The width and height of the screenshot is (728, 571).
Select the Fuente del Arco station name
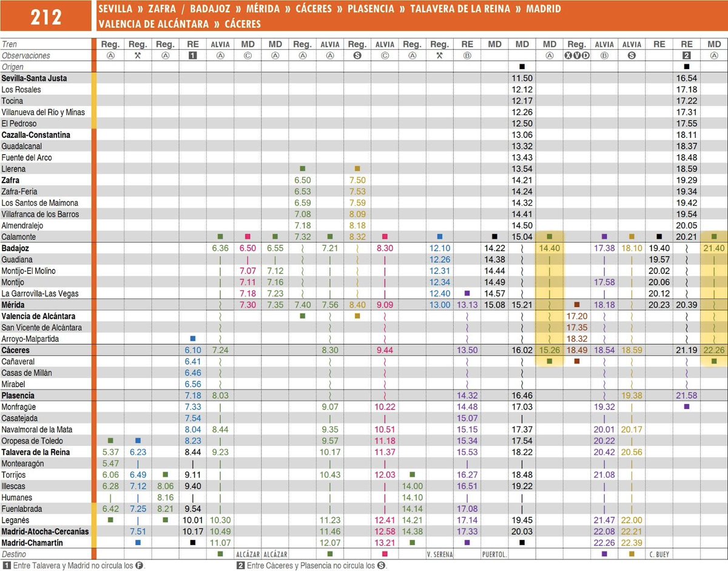pos(27,158)
